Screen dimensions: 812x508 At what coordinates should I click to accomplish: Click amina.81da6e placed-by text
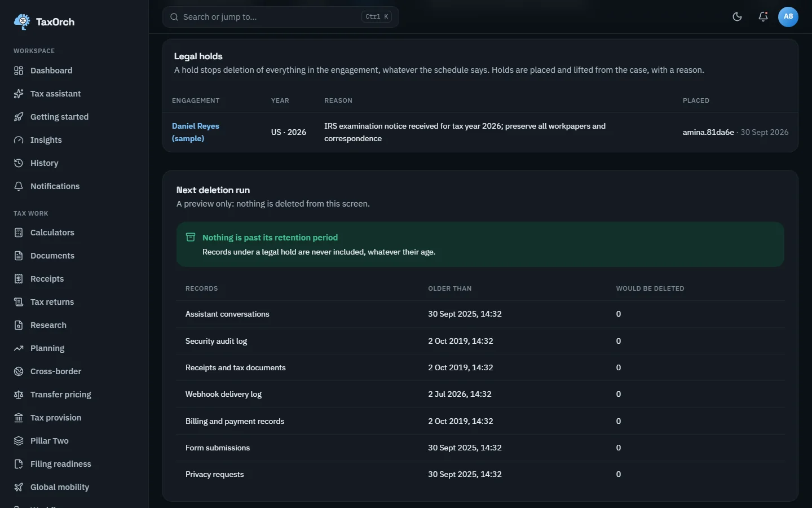tap(708, 132)
